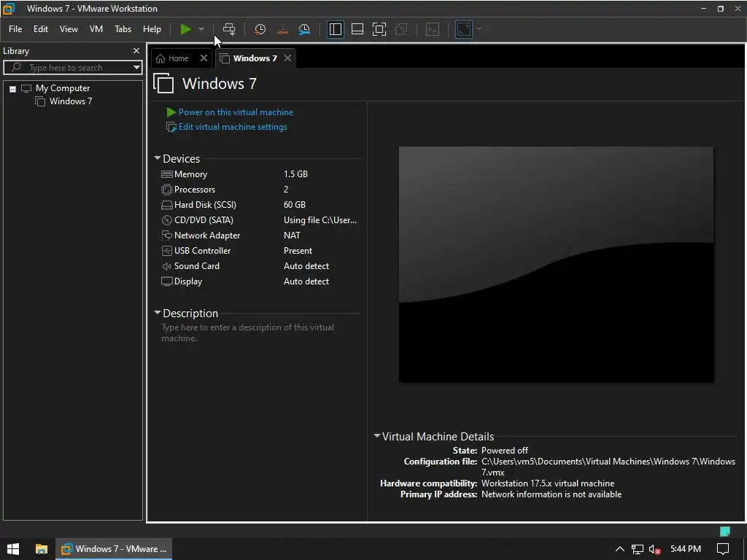Click the revert to snapshot toolbar icon
Viewport: 747px width, 560px height.
click(x=282, y=29)
